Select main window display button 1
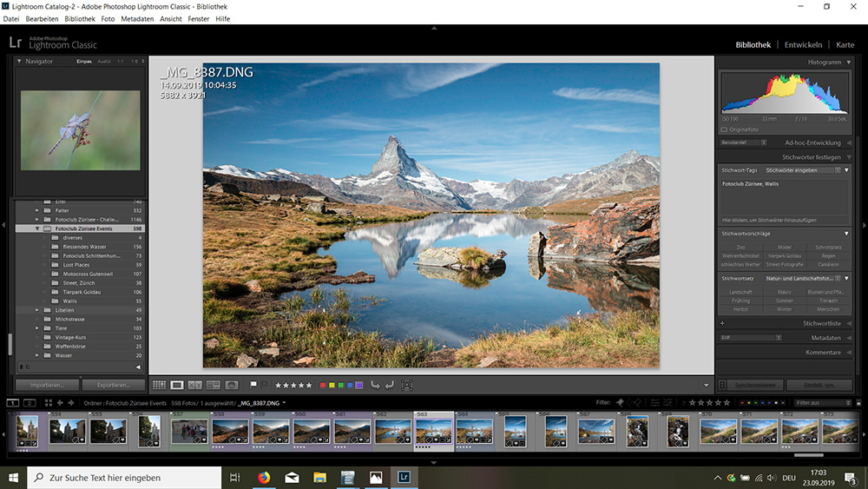Screen dimensions: 868x489 click(13, 403)
